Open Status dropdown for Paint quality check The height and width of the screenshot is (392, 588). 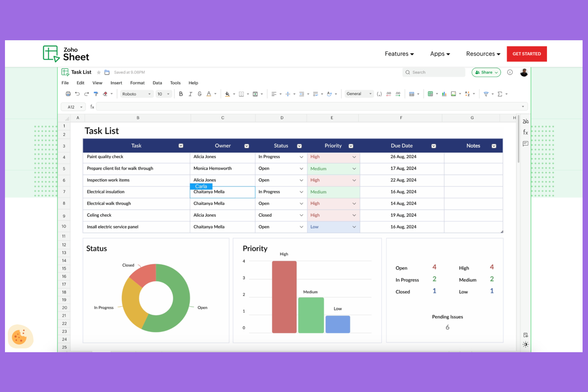(301, 157)
